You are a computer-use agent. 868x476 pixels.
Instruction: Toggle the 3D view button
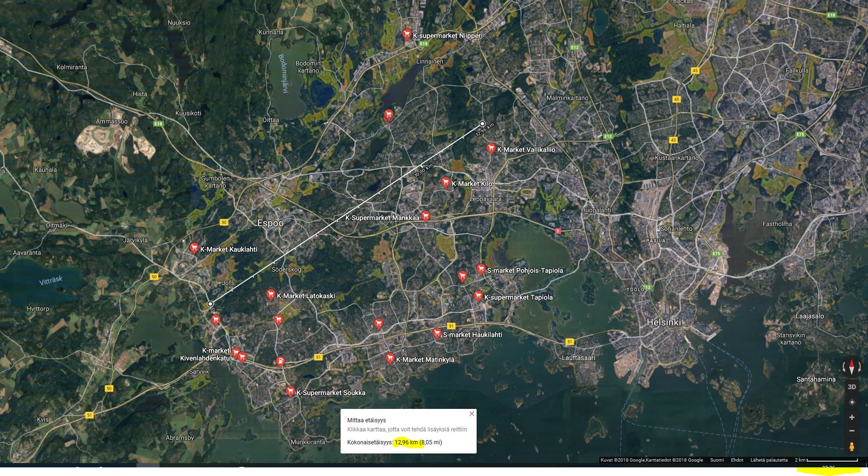(x=852, y=387)
